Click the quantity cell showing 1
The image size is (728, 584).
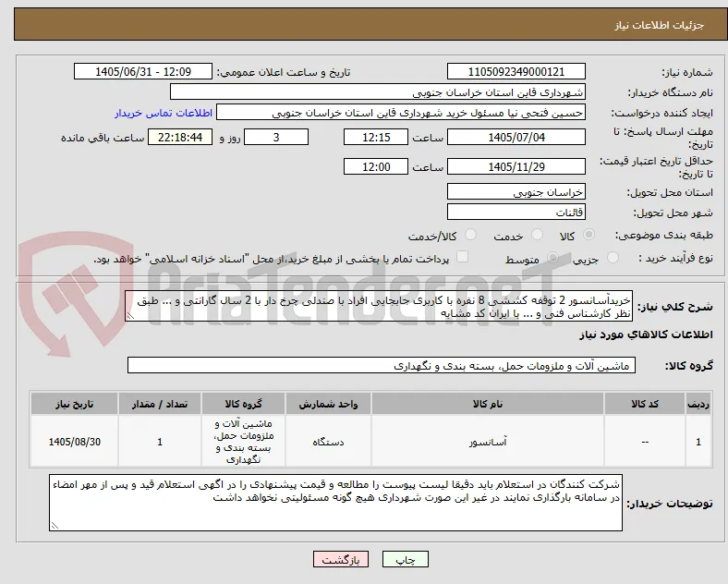pos(160,442)
